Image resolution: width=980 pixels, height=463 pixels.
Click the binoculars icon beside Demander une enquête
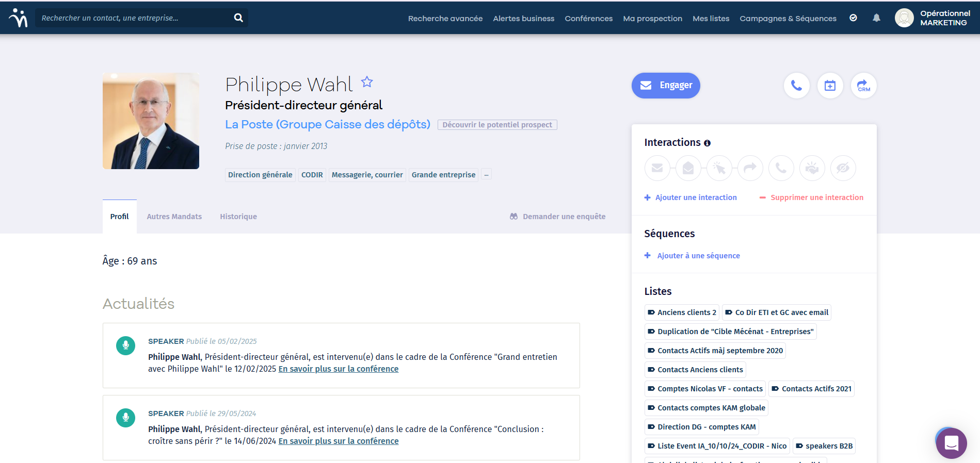(513, 217)
